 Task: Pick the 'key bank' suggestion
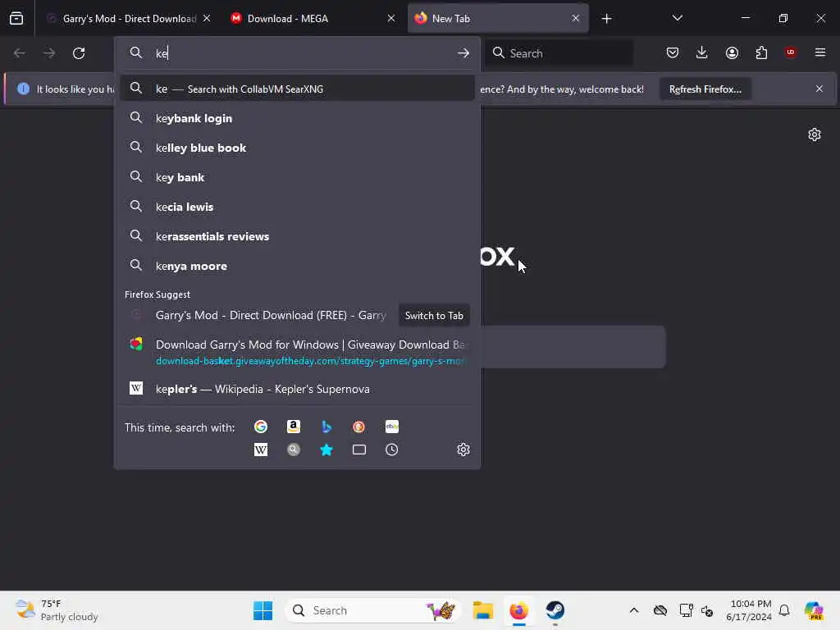click(297, 177)
